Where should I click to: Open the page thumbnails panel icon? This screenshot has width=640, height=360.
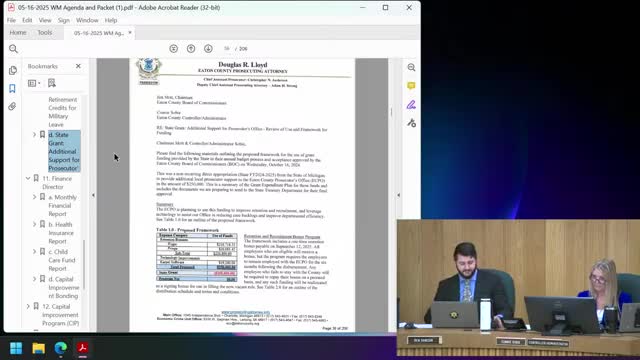pyautogui.click(x=13, y=70)
